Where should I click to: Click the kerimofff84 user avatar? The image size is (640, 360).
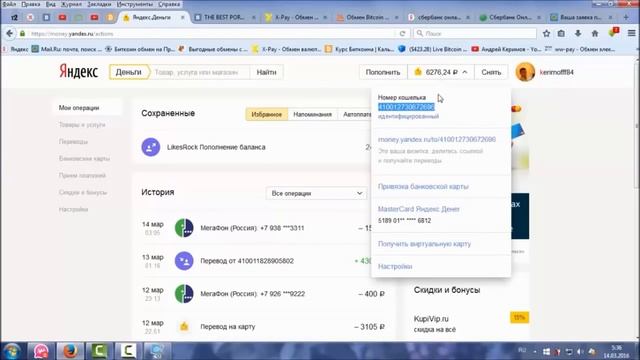[525, 72]
